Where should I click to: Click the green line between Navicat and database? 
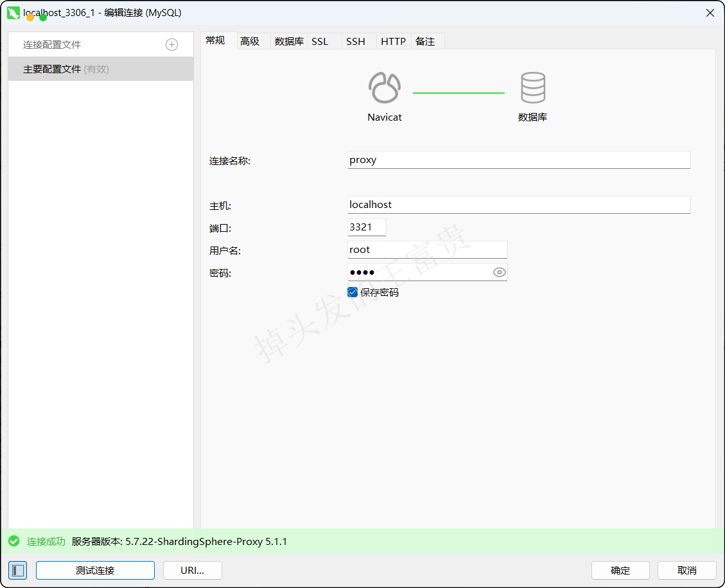coord(459,93)
